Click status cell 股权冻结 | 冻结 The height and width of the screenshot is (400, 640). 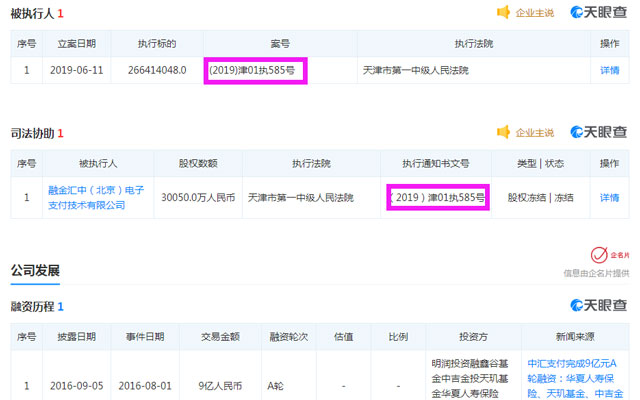[540, 198]
